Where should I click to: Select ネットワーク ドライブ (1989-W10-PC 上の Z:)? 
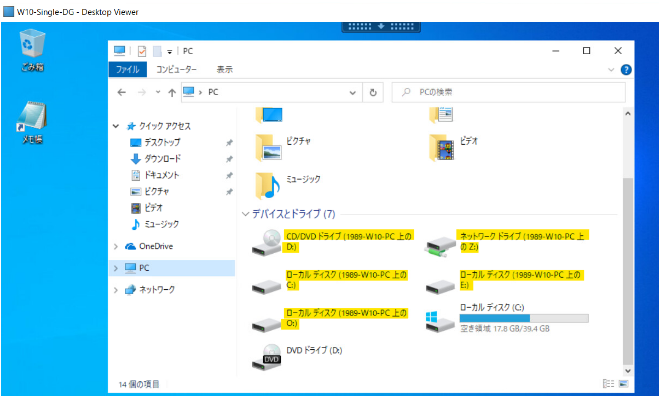click(507, 243)
